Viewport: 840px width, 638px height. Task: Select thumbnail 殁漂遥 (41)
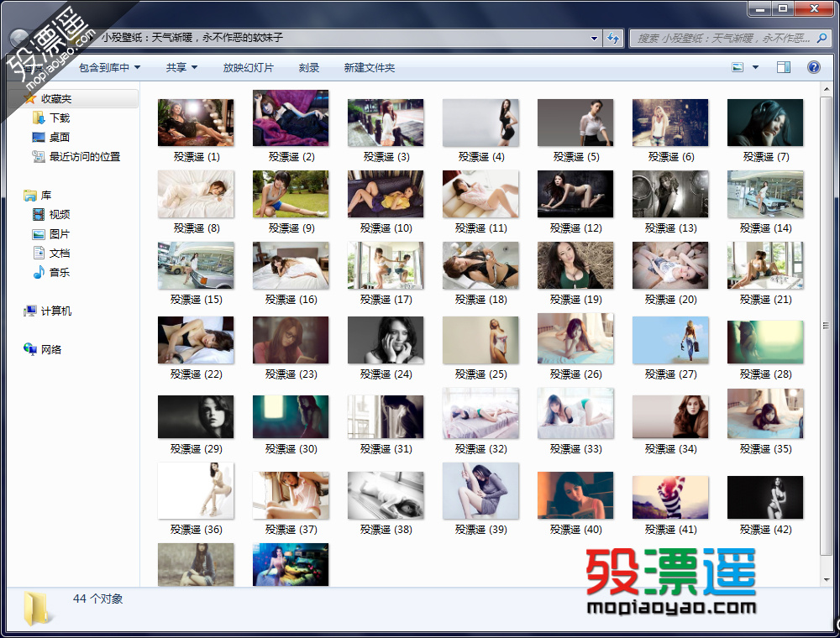(670, 497)
